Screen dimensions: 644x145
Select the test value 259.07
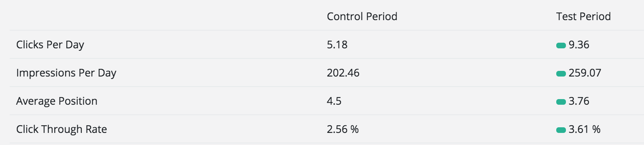585,73
